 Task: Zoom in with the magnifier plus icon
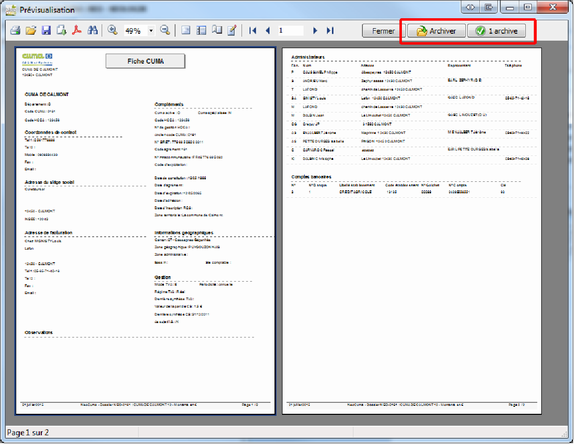(112, 30)
